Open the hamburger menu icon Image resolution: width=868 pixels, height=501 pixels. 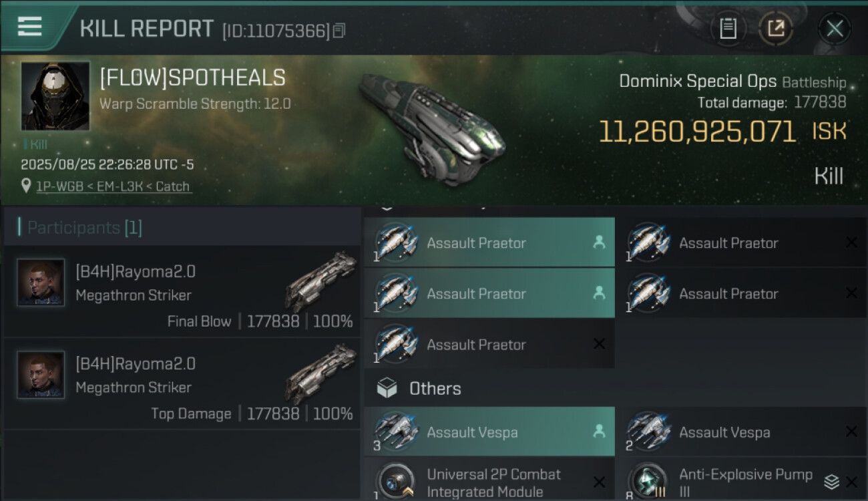29,27
